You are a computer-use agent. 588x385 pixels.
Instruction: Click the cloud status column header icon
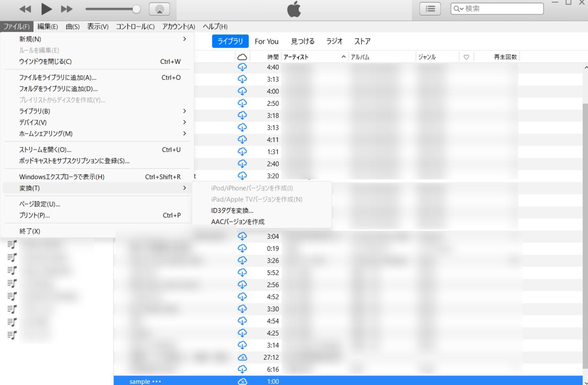pyautogui.click(x=242, y=57)
